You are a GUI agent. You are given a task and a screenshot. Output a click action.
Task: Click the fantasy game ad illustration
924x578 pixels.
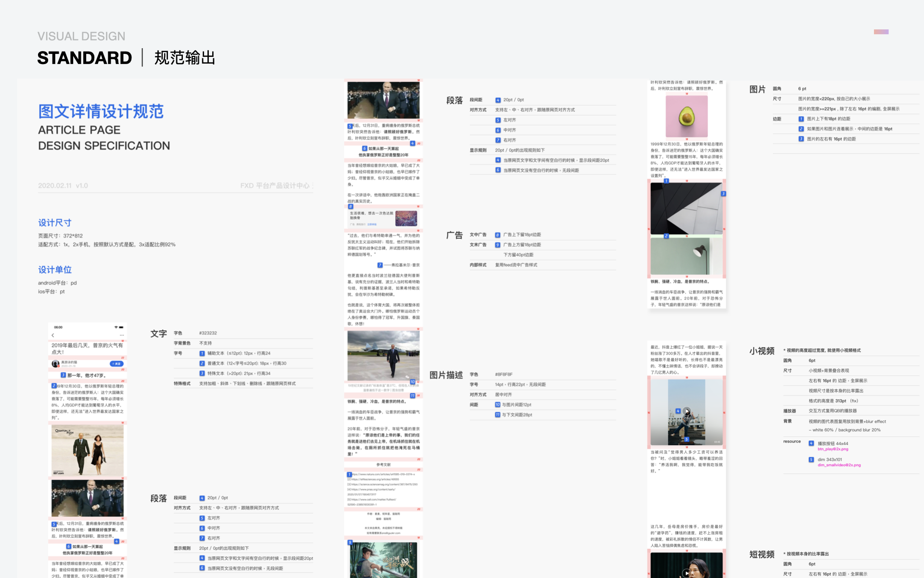tap(384, 560)
